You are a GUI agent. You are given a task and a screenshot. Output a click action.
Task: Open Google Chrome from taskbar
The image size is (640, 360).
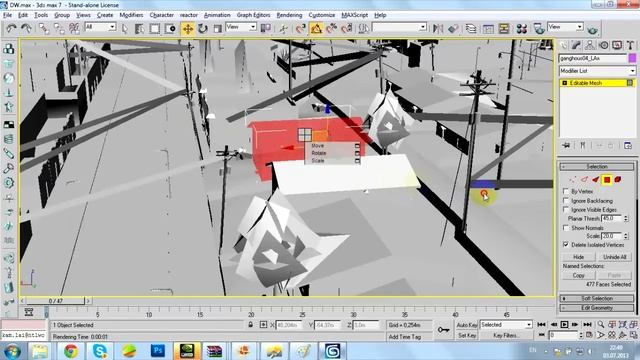[71, 351]
